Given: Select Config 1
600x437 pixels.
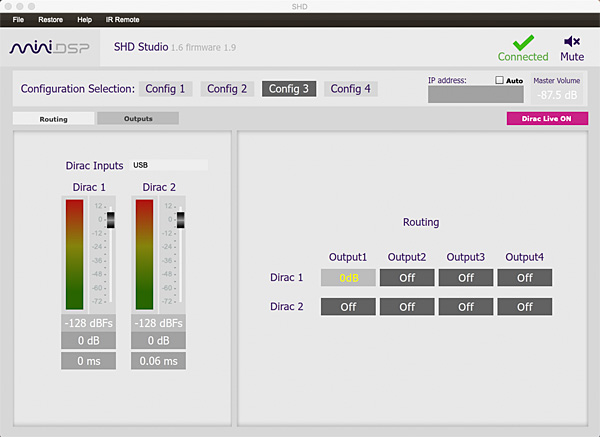Looking at the screenshot, I should (165, 89).
